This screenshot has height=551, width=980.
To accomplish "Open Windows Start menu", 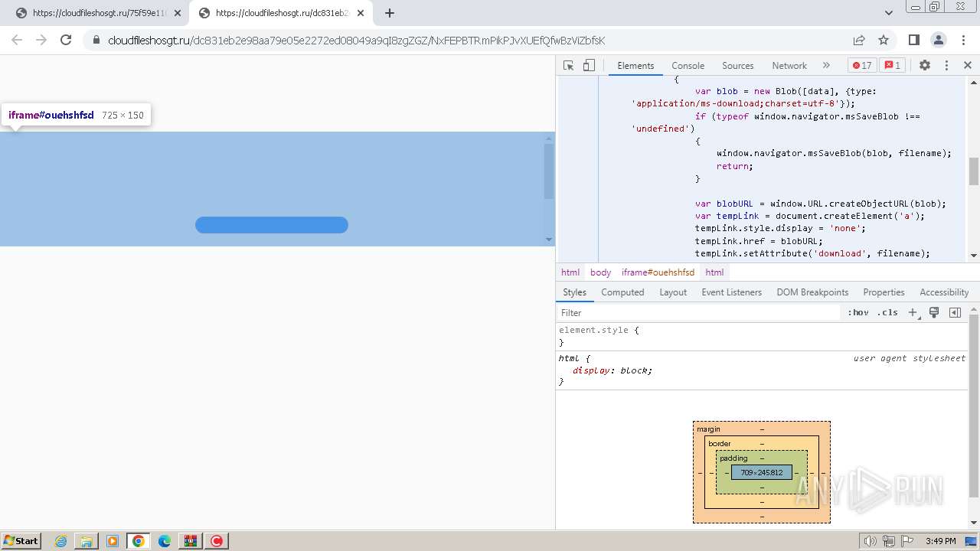I will 21,541.
